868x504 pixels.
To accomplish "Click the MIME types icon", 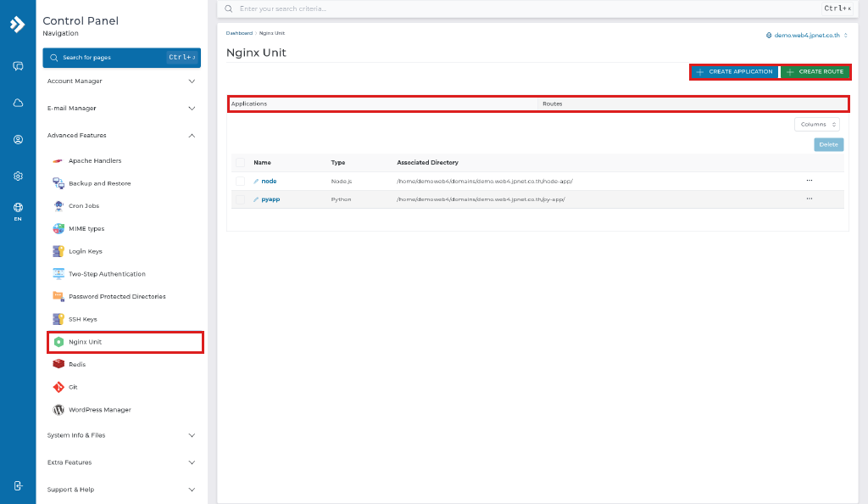I will click(58, 229).
